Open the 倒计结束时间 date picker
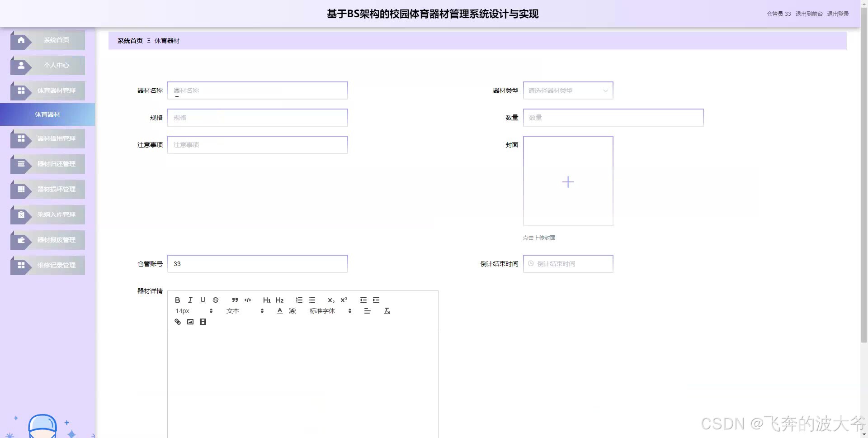This screenshot has width=868, height=438. [568, 264]
